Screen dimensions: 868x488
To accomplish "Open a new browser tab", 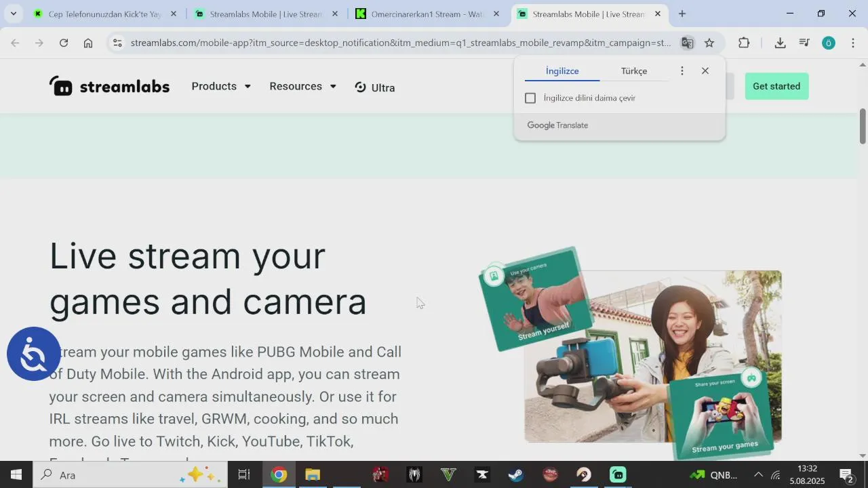I will (682, 14).
